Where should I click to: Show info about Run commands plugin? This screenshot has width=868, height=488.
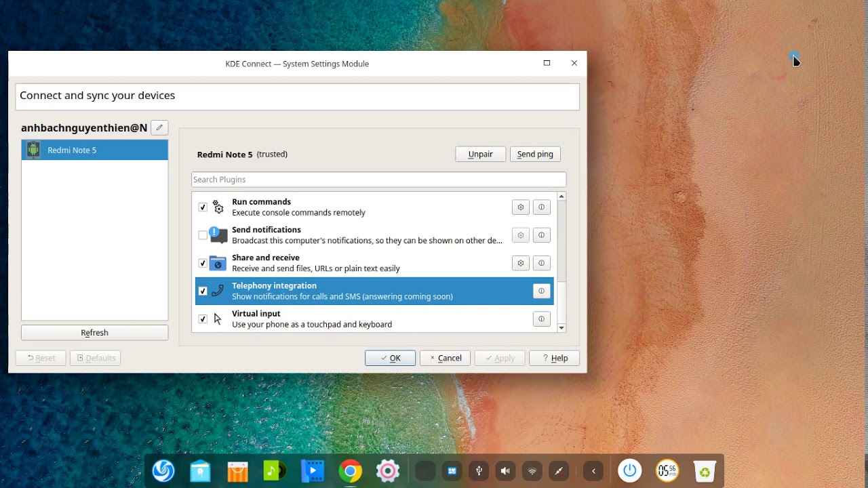[541, 207]
